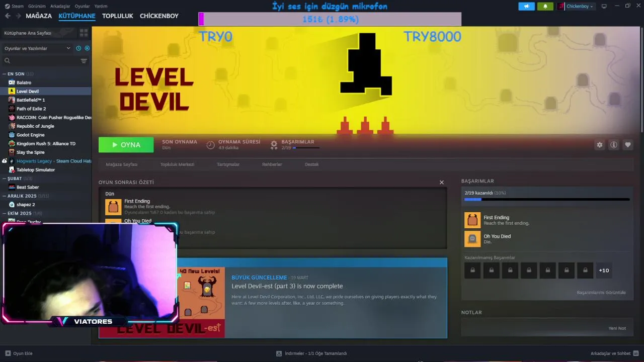Viewport: 644px width, 362px height.
Task: Add Level Devil to favorites heart
Action: [x=628, y=145]
